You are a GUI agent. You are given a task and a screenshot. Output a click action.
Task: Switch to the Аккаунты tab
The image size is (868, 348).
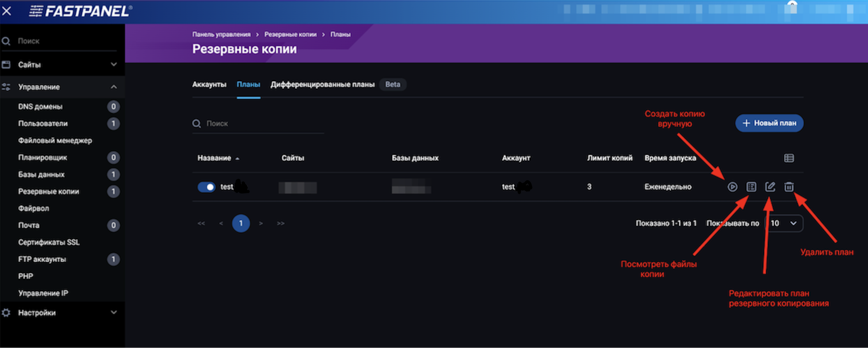click(209, 84)
